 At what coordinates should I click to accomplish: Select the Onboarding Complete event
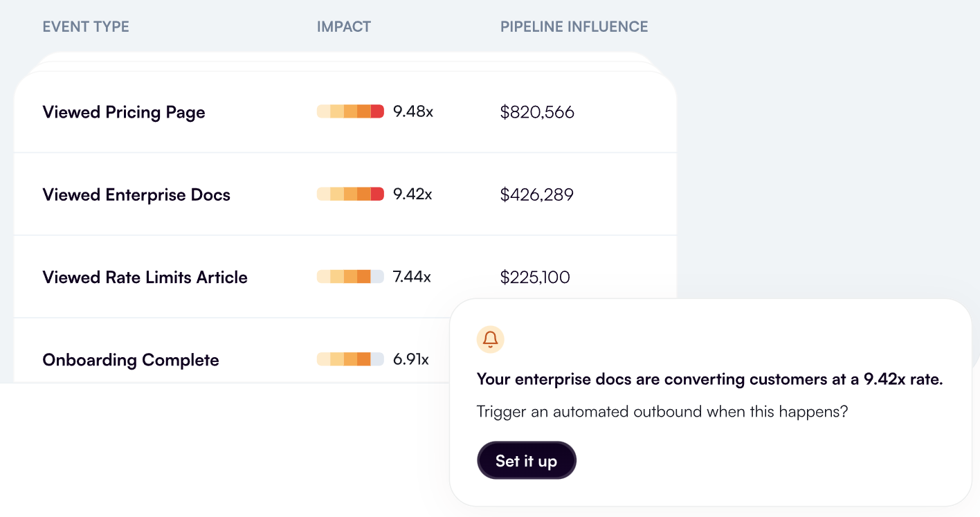coord(131,360)
